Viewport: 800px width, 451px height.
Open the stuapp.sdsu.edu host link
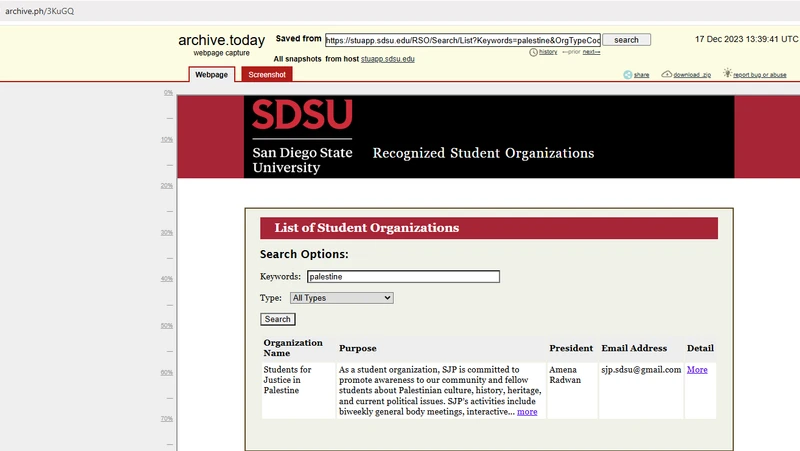coord(388,59)
